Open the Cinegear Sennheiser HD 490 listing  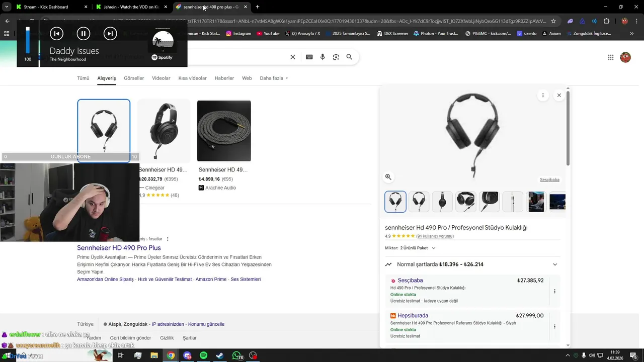(164, 148)
